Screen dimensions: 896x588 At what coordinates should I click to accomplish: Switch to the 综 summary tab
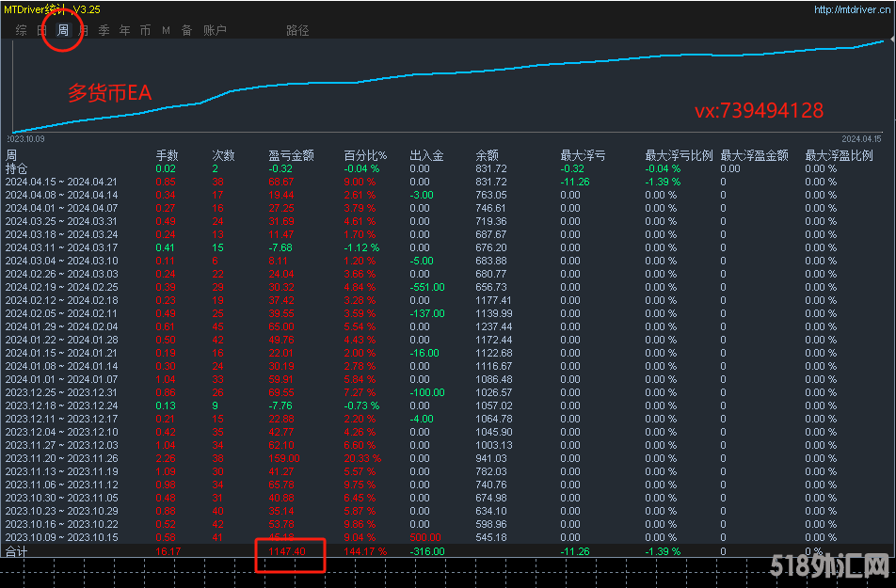21,30
